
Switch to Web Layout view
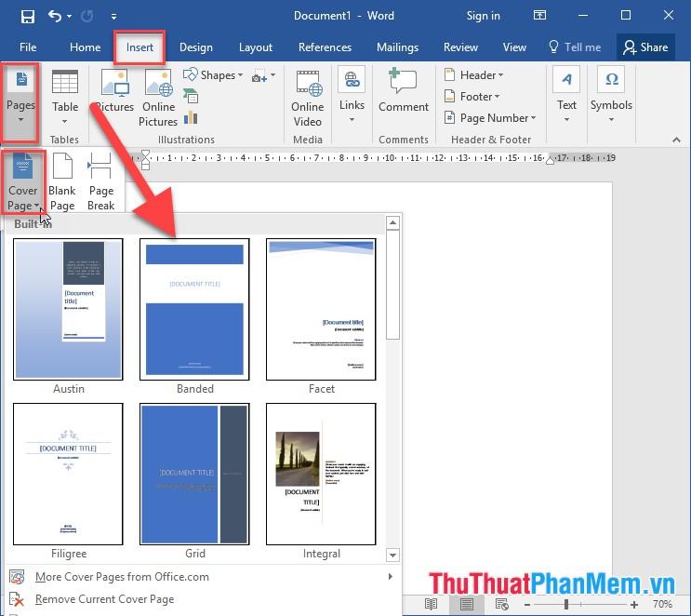click(502, 604)
